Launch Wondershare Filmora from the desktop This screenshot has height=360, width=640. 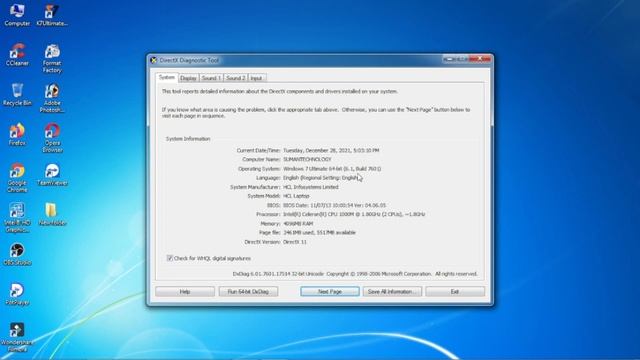pyautogui.click(x=17, y=337)
